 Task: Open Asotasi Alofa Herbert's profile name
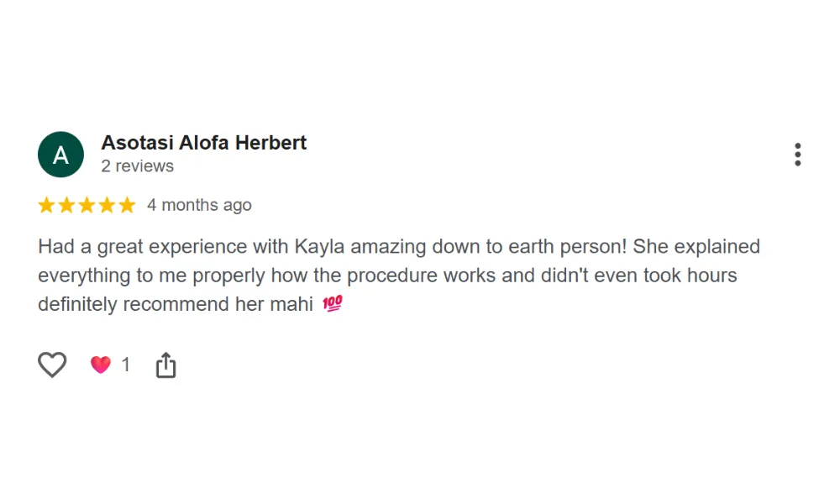coord(203,143)
